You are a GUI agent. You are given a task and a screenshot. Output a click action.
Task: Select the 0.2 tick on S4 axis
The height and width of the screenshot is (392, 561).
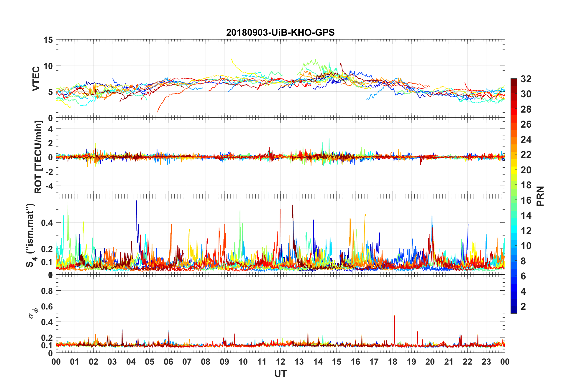[47, 249]
